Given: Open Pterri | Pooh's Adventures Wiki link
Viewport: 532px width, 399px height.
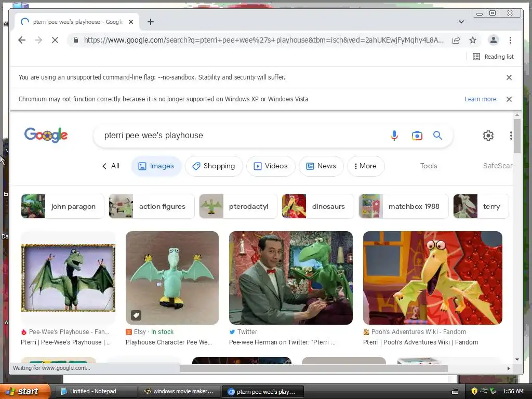Looking at the screenshot, I should point(420,342).
